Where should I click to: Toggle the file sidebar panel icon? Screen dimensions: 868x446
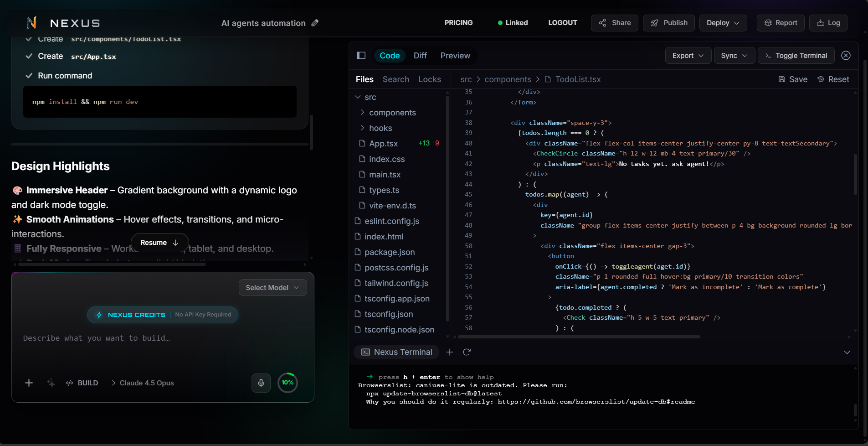click(361, 56)
